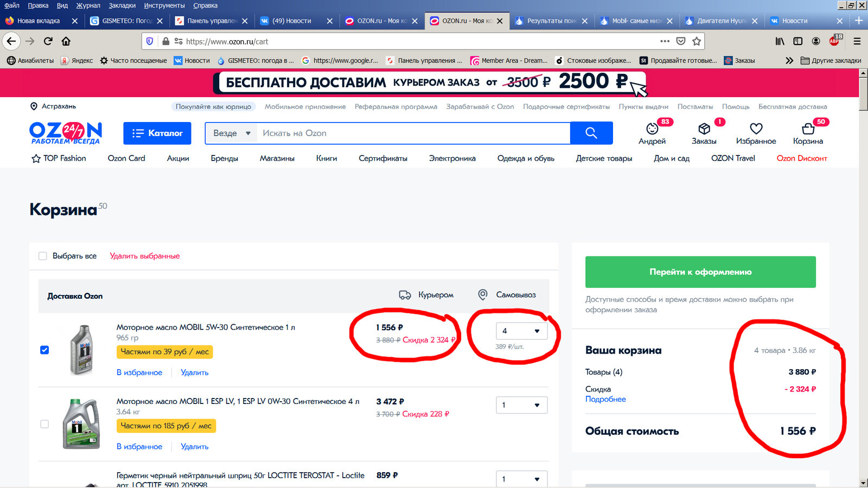The image size is (868, 488).
Task: Show more bookmarks chevron
Action: click(x=789, y=61)
